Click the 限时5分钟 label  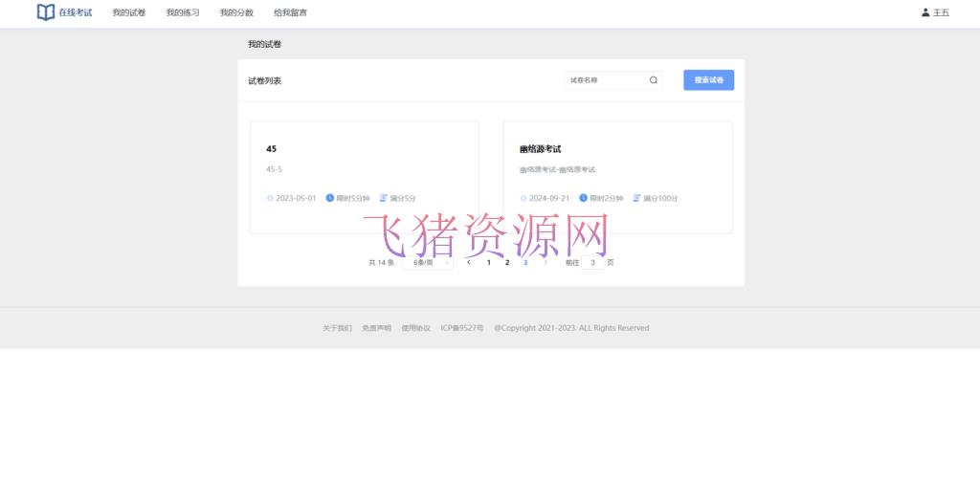tap(353, 199)
